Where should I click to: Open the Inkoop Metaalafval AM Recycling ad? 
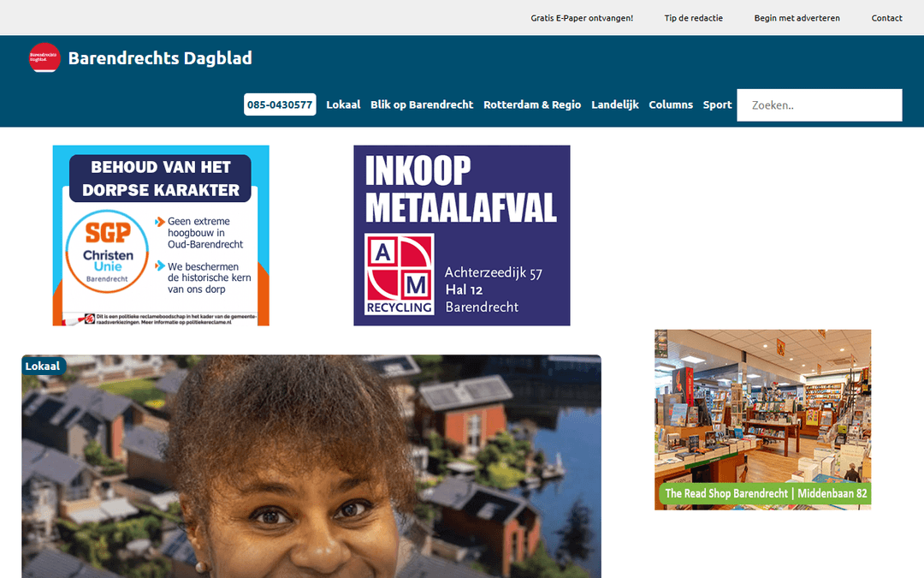click(x=461, y=235)
